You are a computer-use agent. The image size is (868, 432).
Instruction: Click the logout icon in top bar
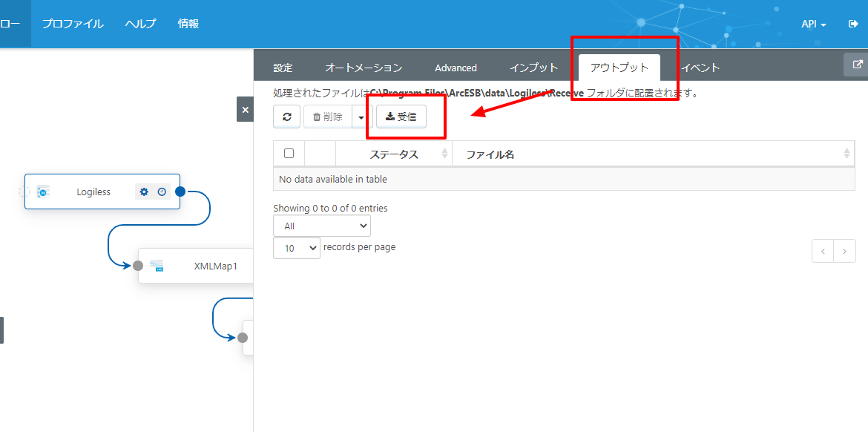[x=853, y=24]
